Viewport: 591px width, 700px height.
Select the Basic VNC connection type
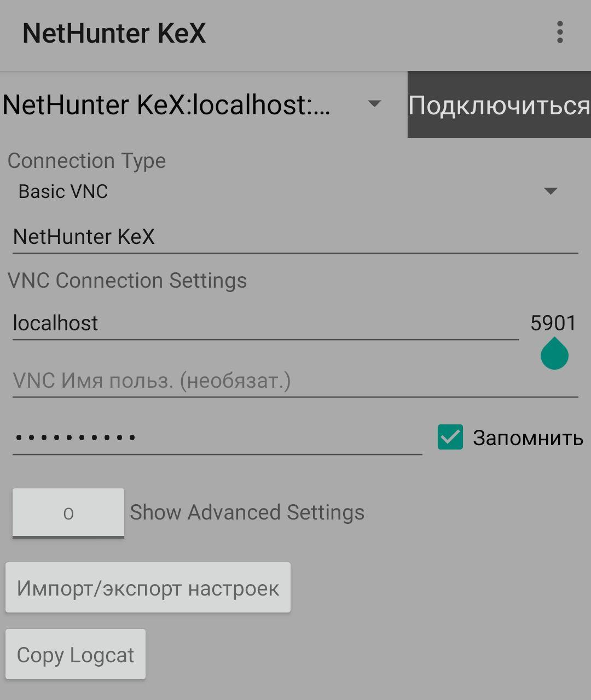(x=63, y=191)
